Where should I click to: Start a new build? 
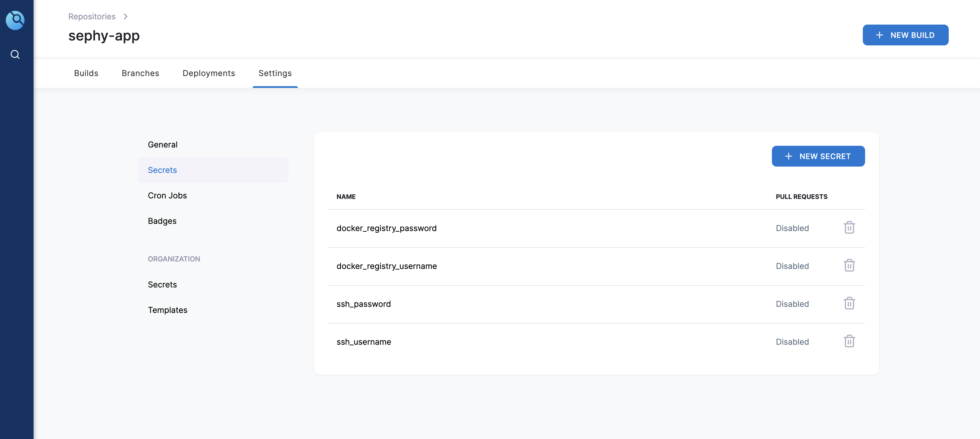(905, 35)
